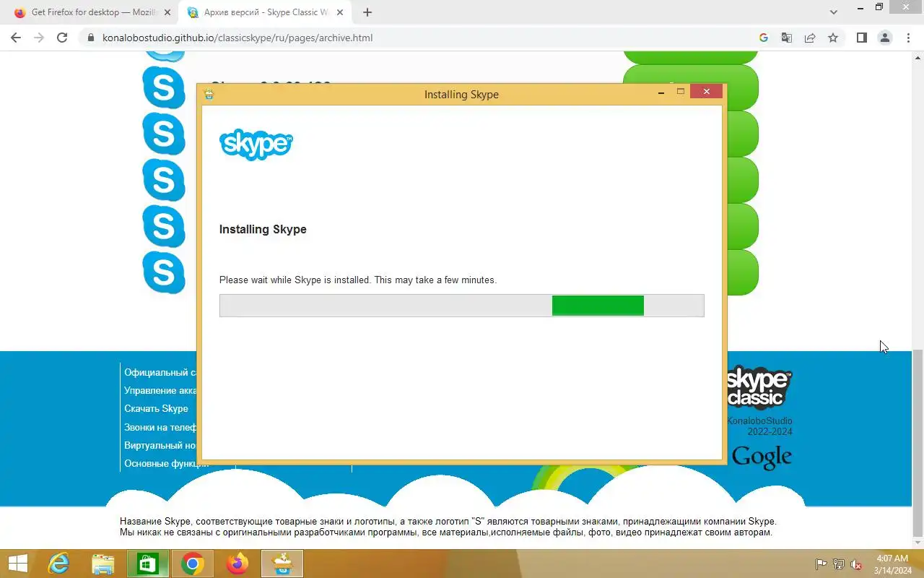Click the installation progress bar
The height and width of the screenshot is (578, 924).
pyautogui.click(x=462, y=306)
